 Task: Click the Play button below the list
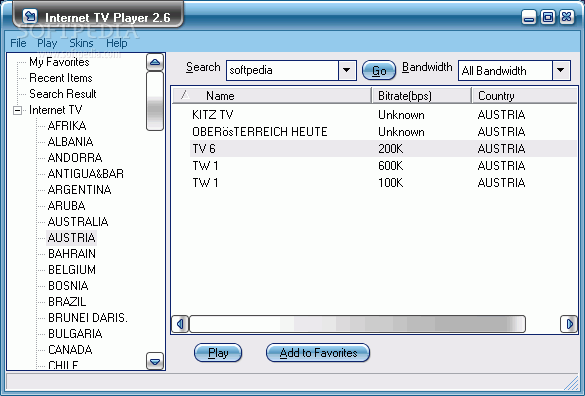click(218, 353)
